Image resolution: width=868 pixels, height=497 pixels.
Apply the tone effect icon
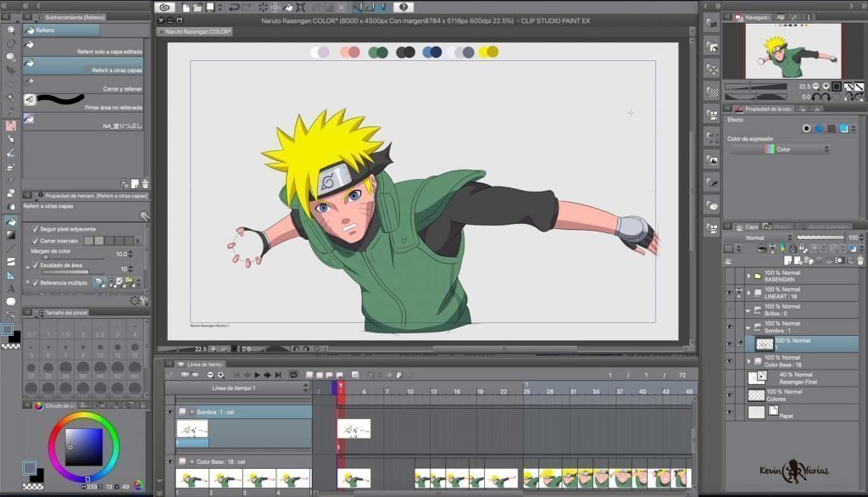pos(832,129)
